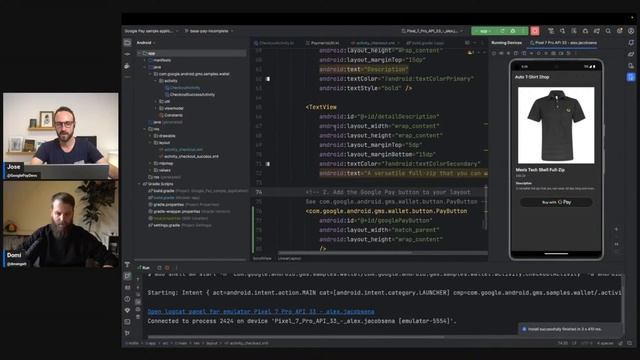Expand the 'viewmodel' package folder
The height and width of the screenshot is (360, 640).
[x=156, y=109]
